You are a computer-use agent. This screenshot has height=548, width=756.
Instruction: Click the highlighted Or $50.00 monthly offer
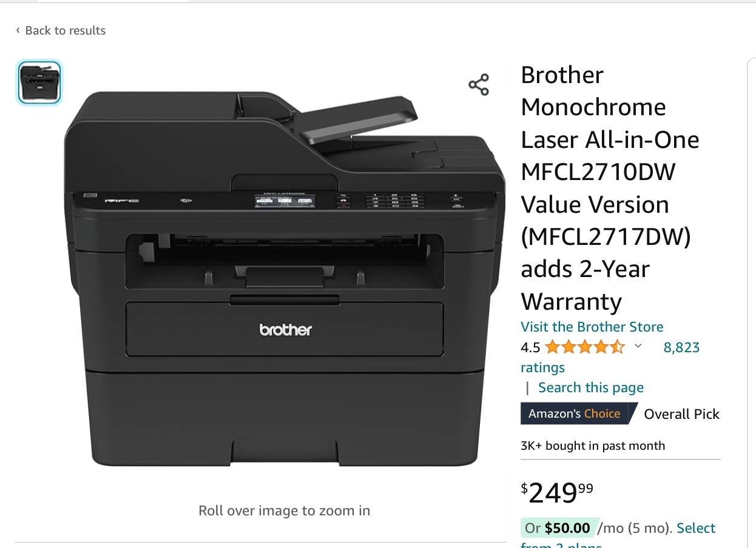[558, 528]
